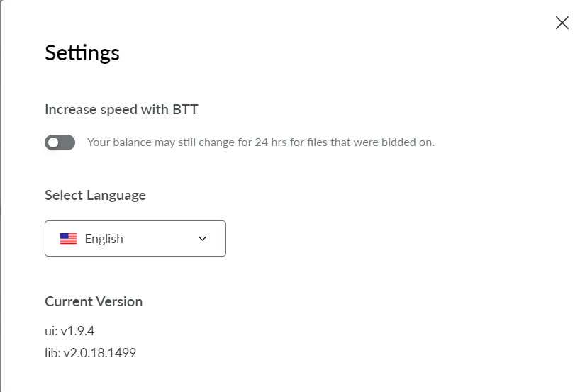The image size is (580, 392).
Task: Click the ui: v1.9.4 version text
Action: pos(69,330)
